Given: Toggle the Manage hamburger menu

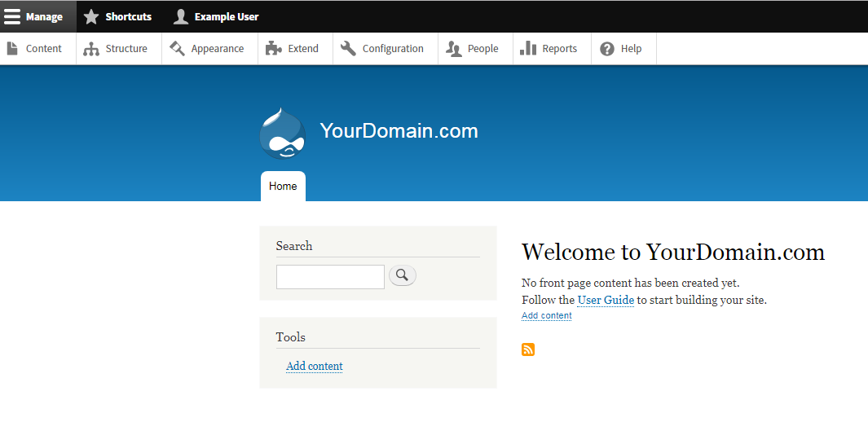Looking at the screenshot, I should point(37,16).
